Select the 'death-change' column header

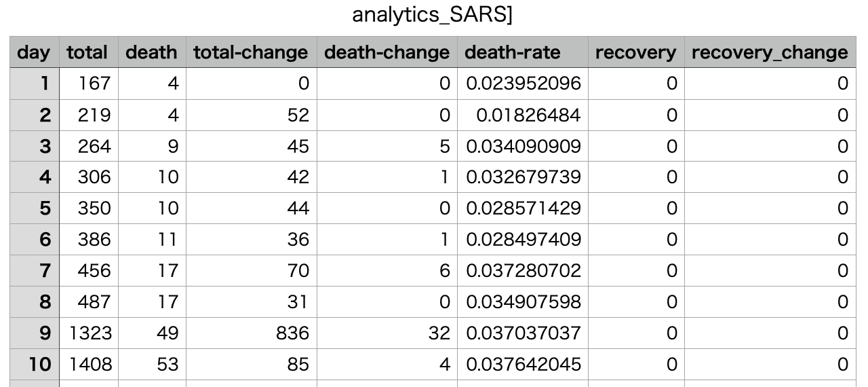click(387, 52)
